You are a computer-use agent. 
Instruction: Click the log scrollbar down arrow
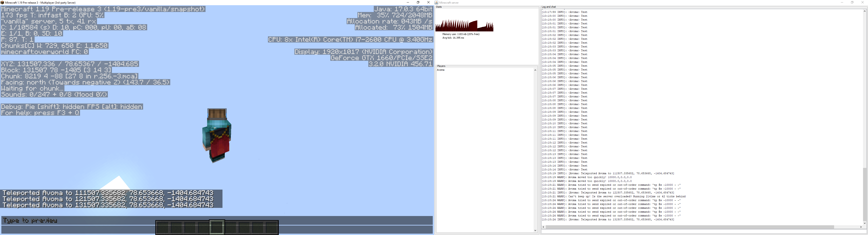pos(865,223)
